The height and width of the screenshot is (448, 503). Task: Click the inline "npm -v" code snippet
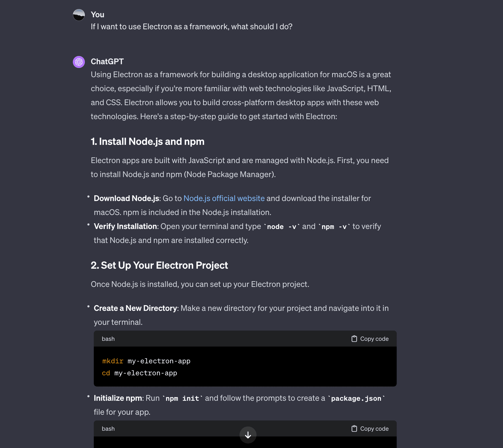point(334,227)
